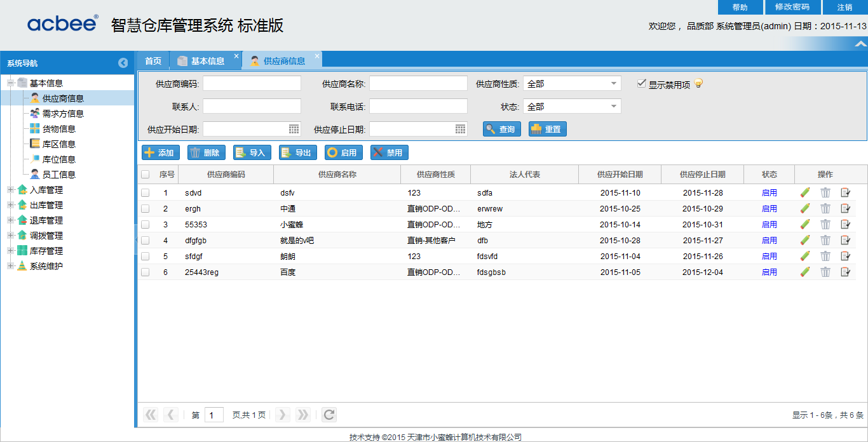Click pencil edit icon for row 55353
Viewport: 868px width, 442px height.
pyautogui.click(x=805, y=224)
